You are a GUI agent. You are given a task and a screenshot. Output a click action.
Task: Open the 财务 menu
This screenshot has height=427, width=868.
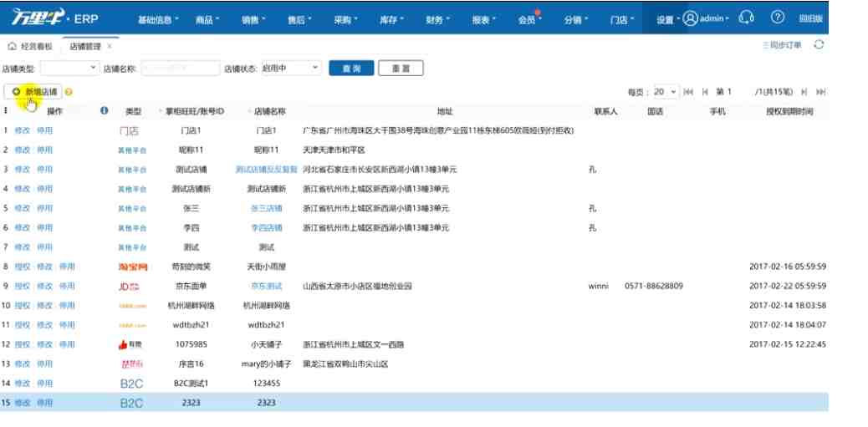[x=437, y=19]
